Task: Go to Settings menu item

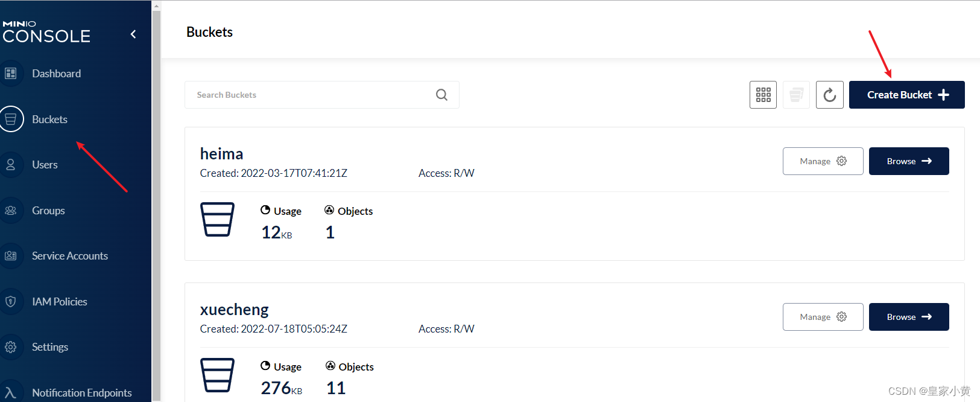Action: click(x=50, y=347)
